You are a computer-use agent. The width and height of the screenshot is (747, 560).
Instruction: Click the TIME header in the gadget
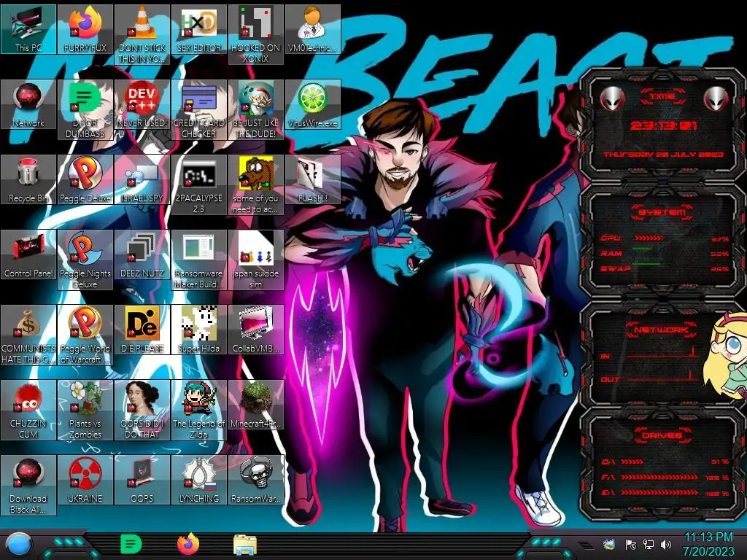(x=662, y=97)
